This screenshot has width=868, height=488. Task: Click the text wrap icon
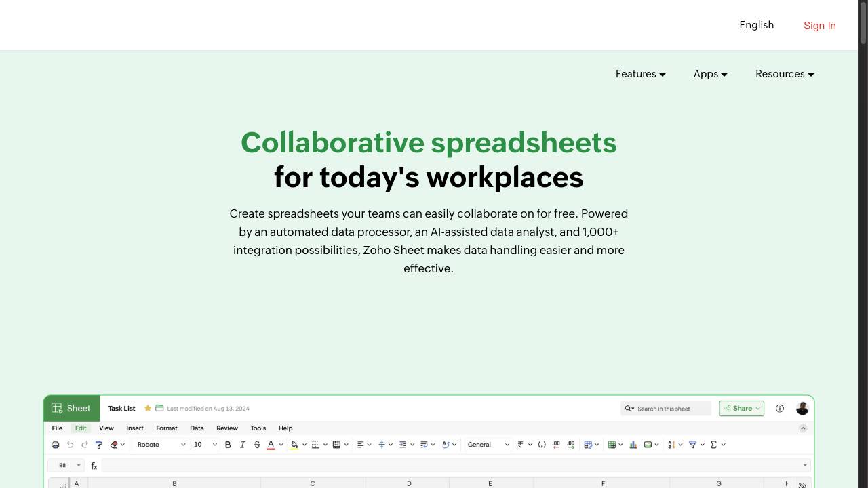tap(424, 445)
